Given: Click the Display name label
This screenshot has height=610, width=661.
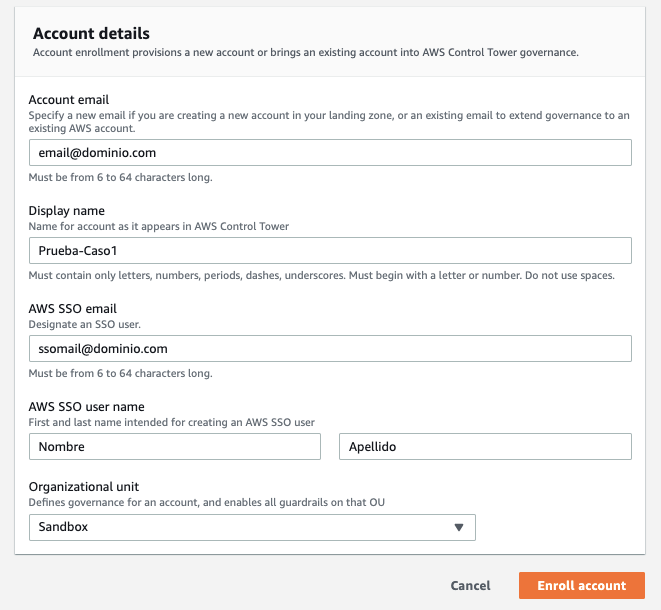Looking at the screenshot, I should [x=66, y=211].
